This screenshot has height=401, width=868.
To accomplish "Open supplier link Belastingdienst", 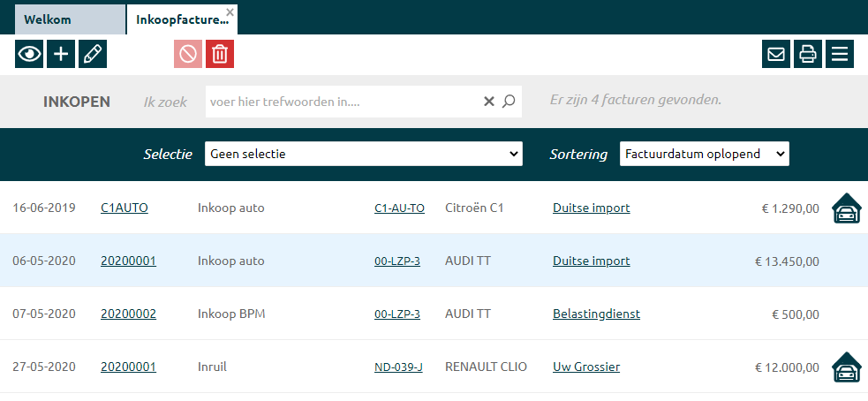I will 596,314.
